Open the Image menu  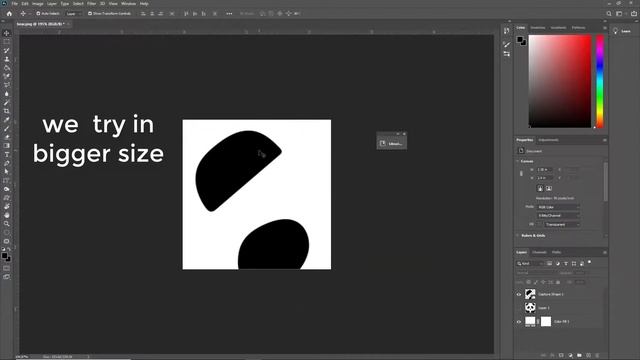[38, 4]
